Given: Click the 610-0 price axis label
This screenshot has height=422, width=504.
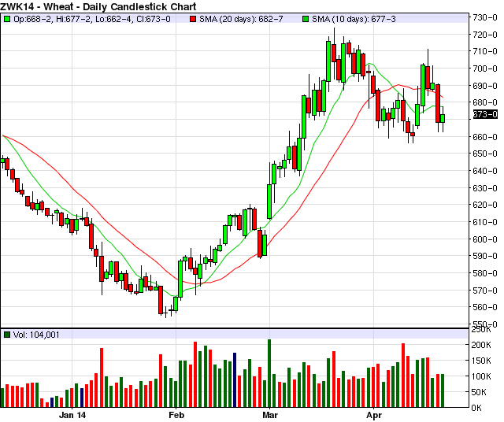Looking at the screenshot, I should (x=485, y=222).
